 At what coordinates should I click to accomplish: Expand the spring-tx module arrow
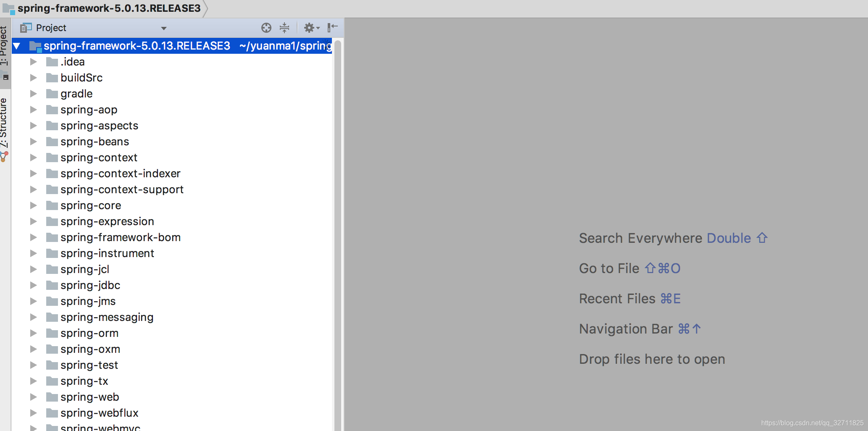coord(34,381)
